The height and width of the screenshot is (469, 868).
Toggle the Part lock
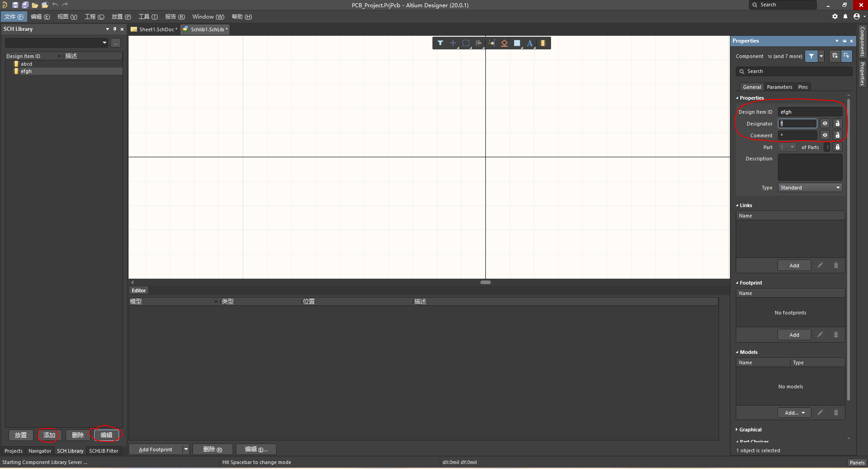tap(838, 147)
